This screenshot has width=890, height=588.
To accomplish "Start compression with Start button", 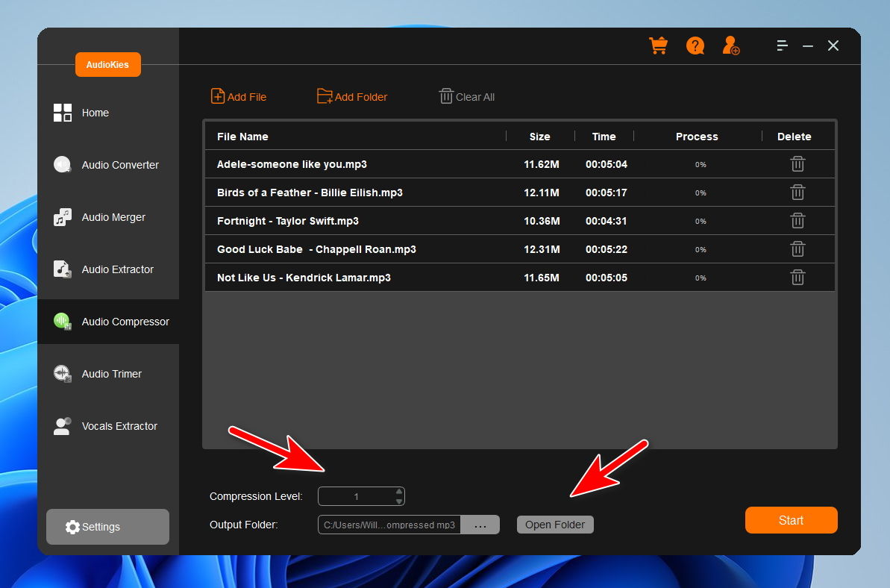I will [x=792, y=520].
